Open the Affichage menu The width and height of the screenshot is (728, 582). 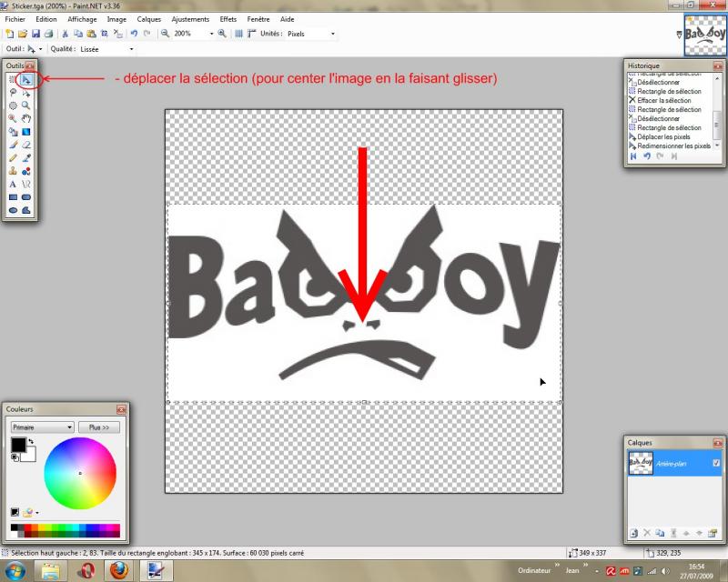point(82,19)
